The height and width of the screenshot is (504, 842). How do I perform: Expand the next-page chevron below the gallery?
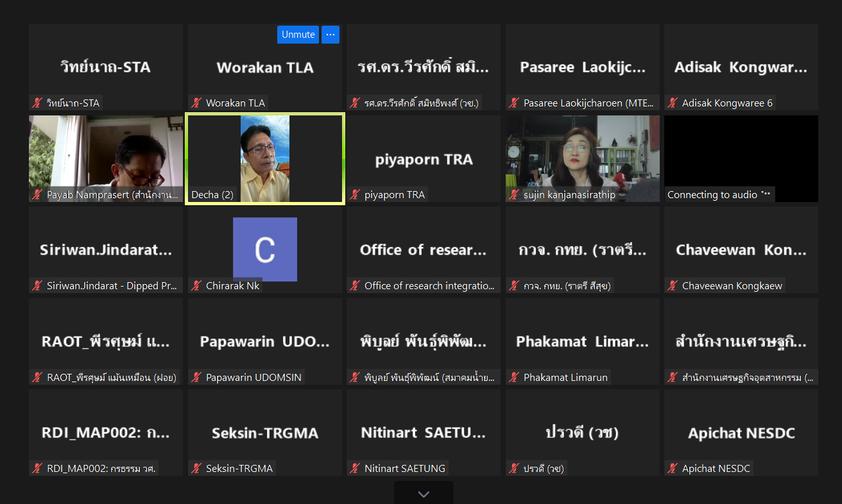pos(424,494)
